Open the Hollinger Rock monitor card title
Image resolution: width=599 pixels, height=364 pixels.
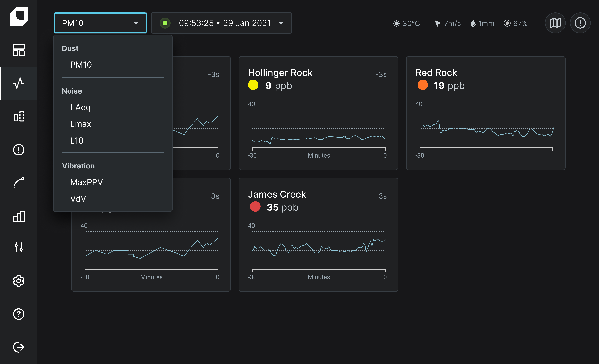(x=280, y=73)
